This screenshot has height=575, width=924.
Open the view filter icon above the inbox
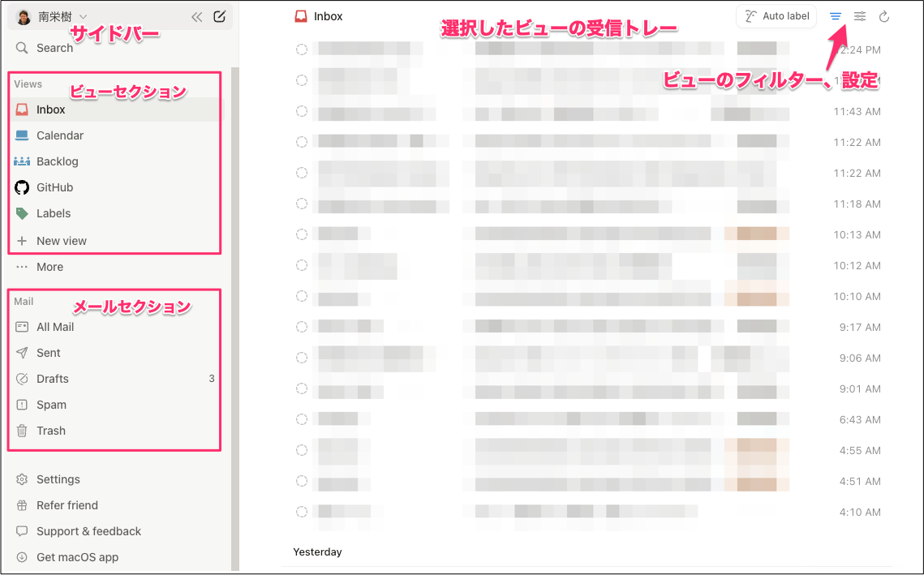(836, 15)
